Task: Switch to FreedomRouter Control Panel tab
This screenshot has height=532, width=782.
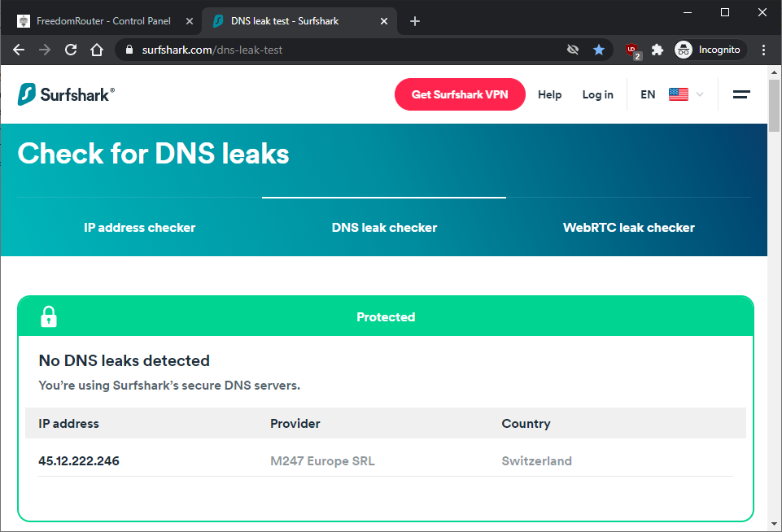Action: pyautogui.click(x=102, y=21)
